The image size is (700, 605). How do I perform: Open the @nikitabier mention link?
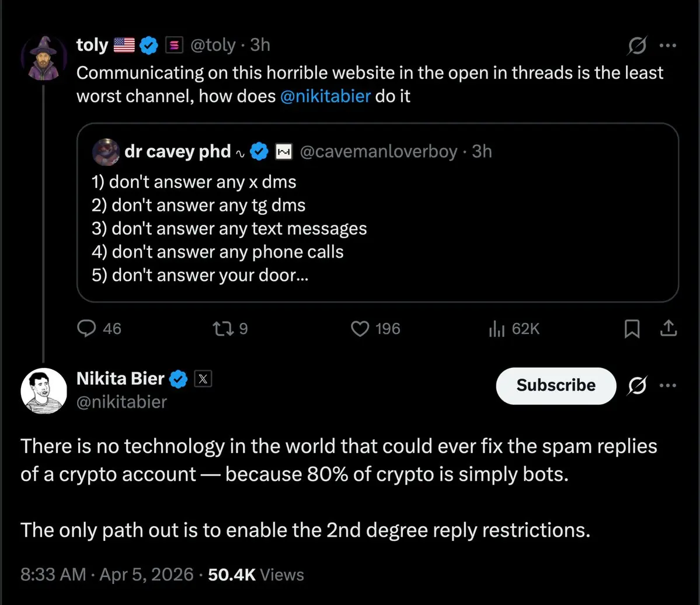[x=325, y=96]
